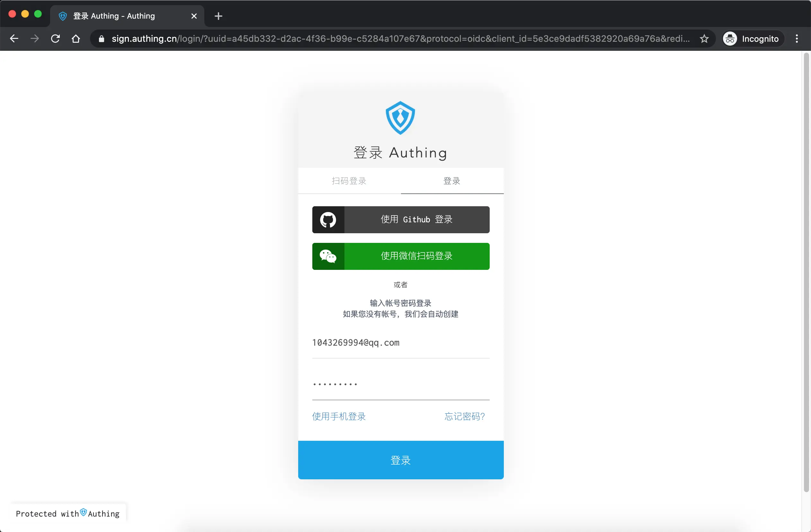Submit with the blue 登录 button
The width and height of the screenshot is (811, 532).
(x=401, y=460)
